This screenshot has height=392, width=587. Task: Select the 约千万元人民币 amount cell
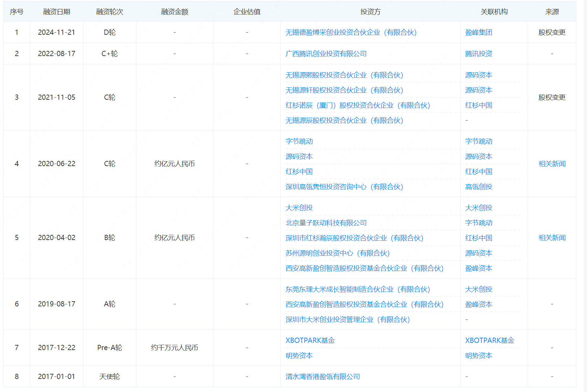[174, 348]
